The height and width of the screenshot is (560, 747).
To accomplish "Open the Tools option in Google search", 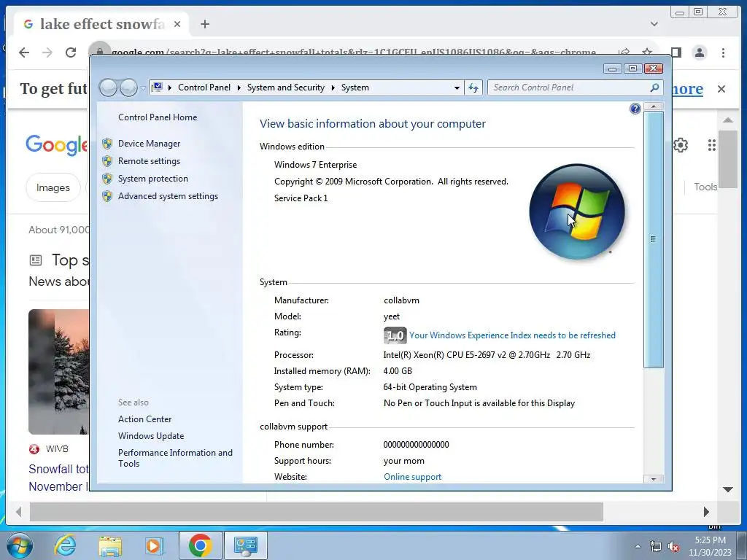I will point(705,187).
